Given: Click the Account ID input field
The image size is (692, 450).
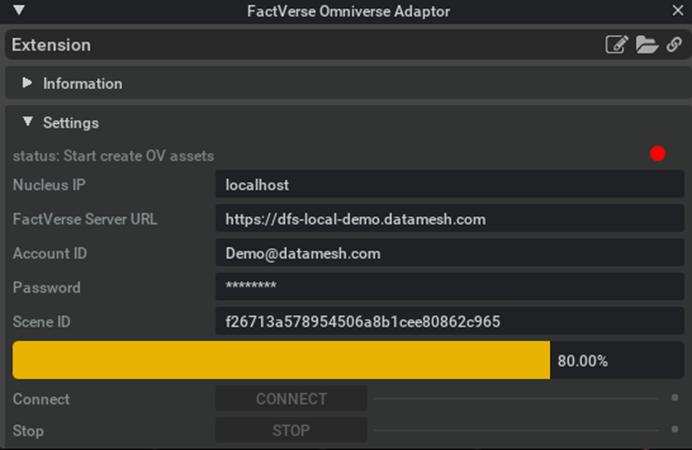Looking at the screenshot, I should (450, 253).
